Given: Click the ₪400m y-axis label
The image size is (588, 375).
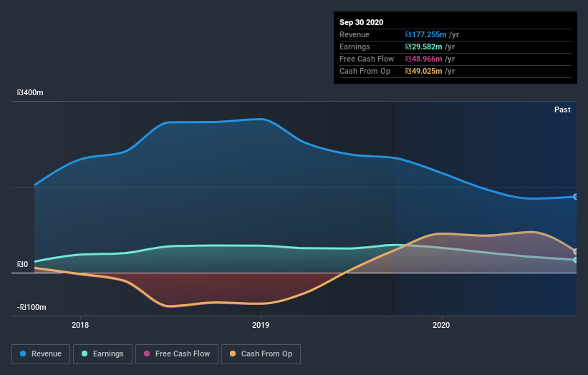Looking at the screenshot, I should [30, 92].
